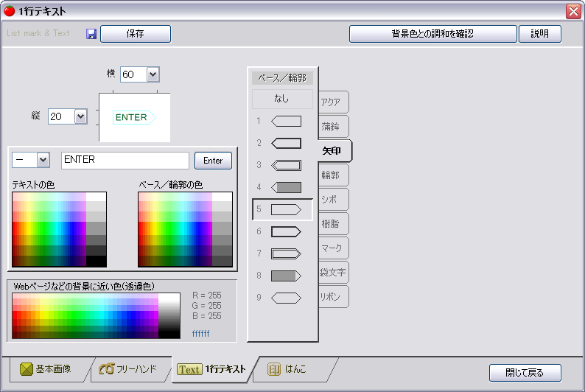The width and height of the screenshot is (585, 392).
Task: Click the R = 255 value
Action: [x=207, y=295]
